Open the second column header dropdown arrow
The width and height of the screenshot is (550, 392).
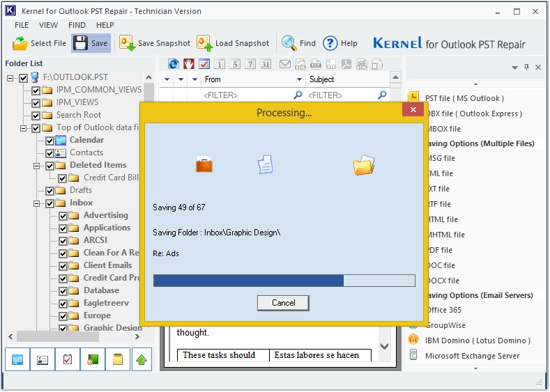(181, 79)
